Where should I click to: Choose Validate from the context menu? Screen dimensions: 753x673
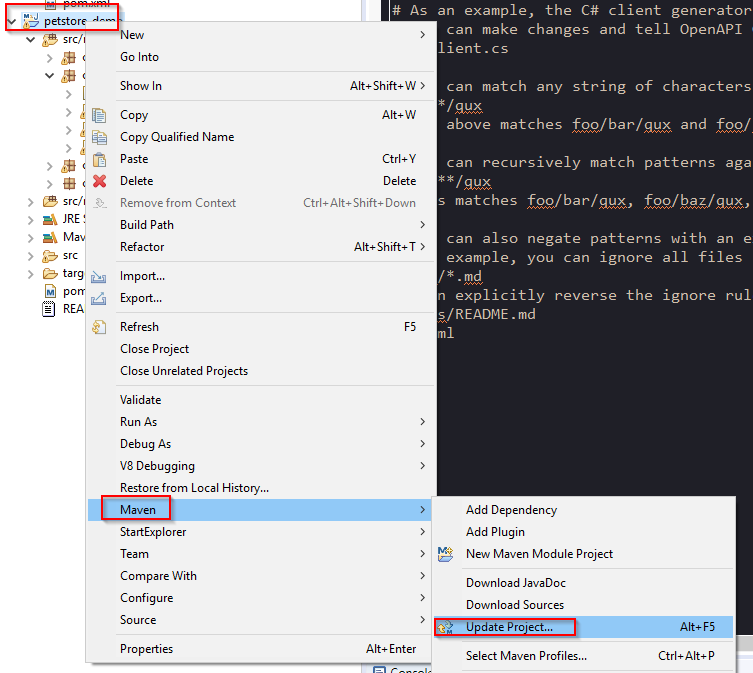click(x=262, y=400)
